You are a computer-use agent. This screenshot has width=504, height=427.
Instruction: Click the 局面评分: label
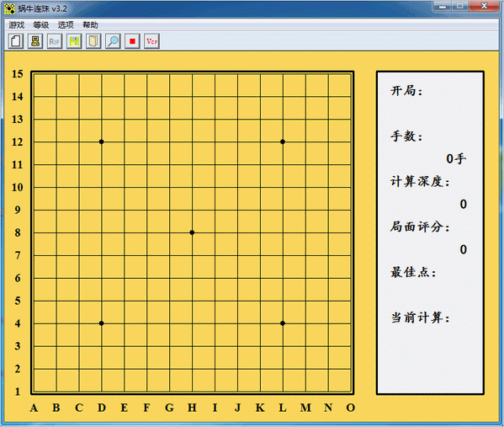tap(420, 227)
